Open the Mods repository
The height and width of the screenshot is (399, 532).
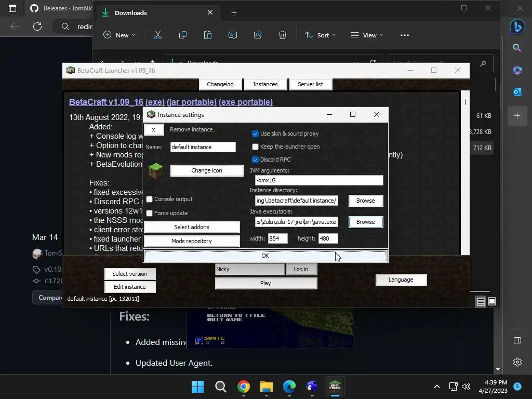click(x=192, y=241)
